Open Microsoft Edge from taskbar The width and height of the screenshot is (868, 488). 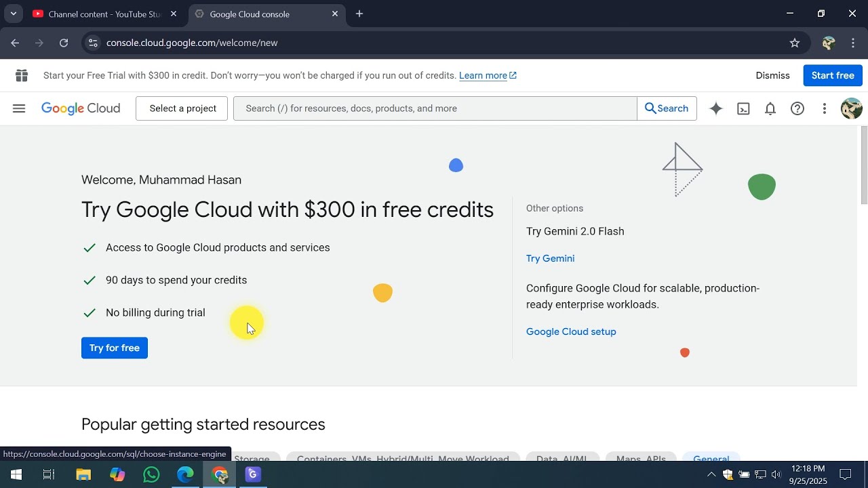(x=185, y=474)
